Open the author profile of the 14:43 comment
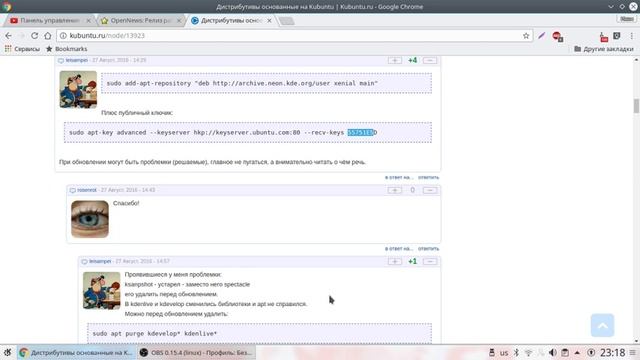 [87, 190]
